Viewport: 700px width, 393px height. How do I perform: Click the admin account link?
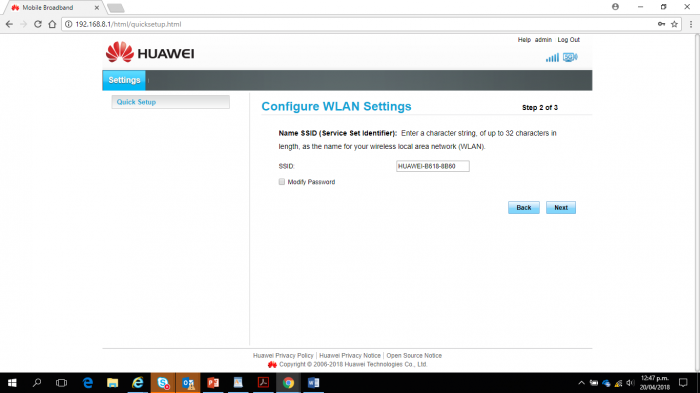coord(543,40)
